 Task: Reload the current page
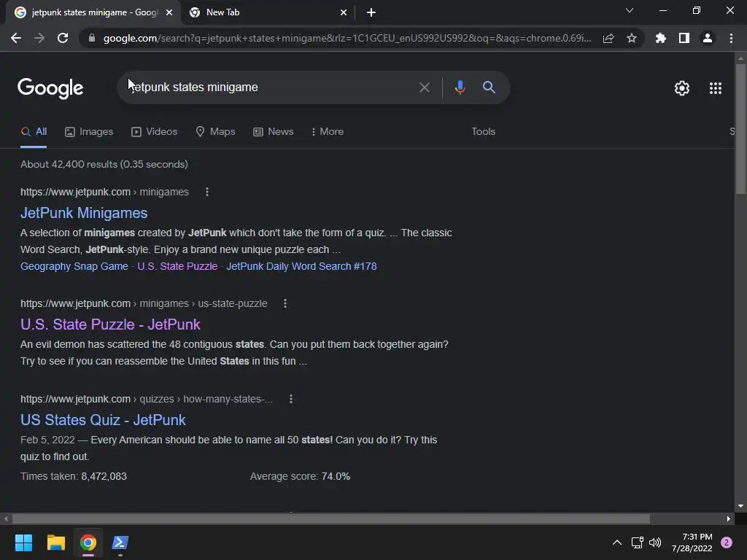click(63, 38)
